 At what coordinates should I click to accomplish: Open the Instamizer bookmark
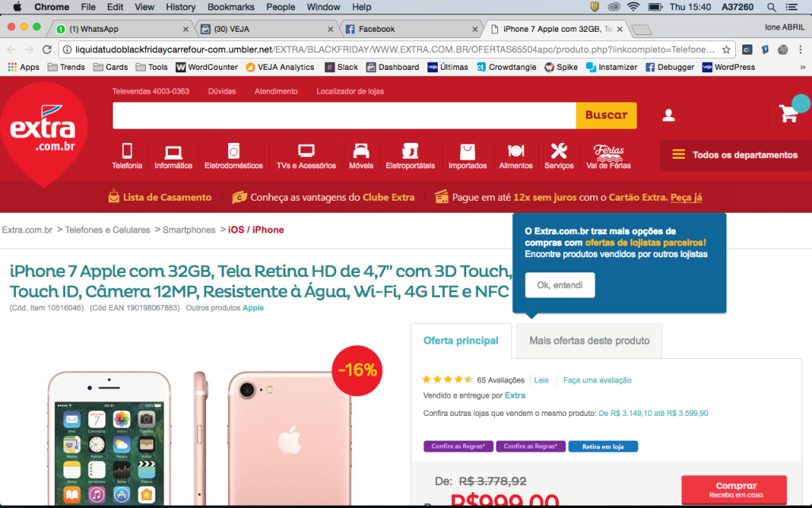pyautogui.click(x=611, y=67)
